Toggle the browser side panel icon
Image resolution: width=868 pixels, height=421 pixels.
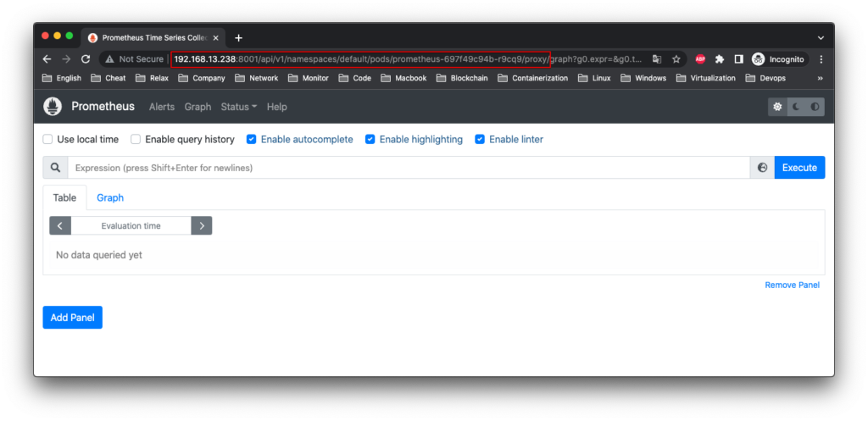(738, 59)
